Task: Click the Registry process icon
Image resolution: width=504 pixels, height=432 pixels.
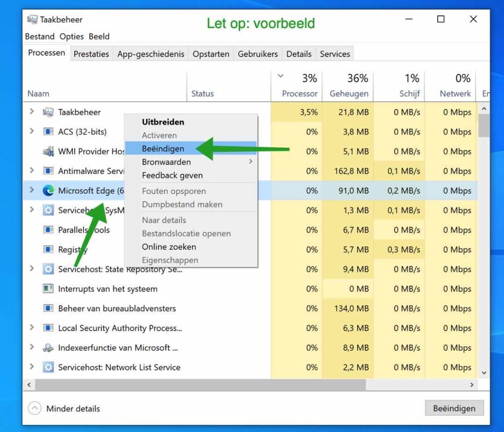Action: pyautogui.click(x=48, y=250)
